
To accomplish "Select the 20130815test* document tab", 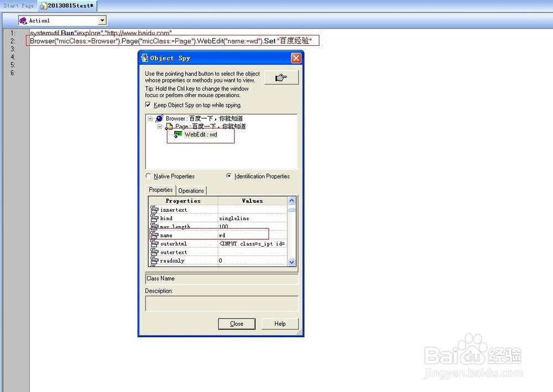I will (67, 6).
